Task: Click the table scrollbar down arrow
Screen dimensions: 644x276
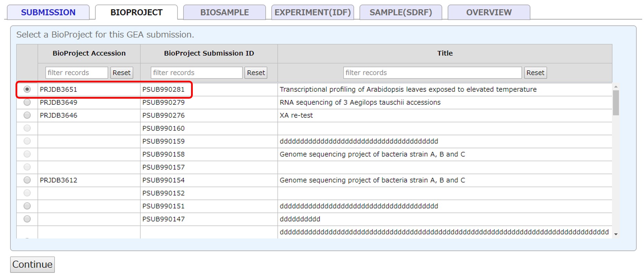Action: (616, 234)
